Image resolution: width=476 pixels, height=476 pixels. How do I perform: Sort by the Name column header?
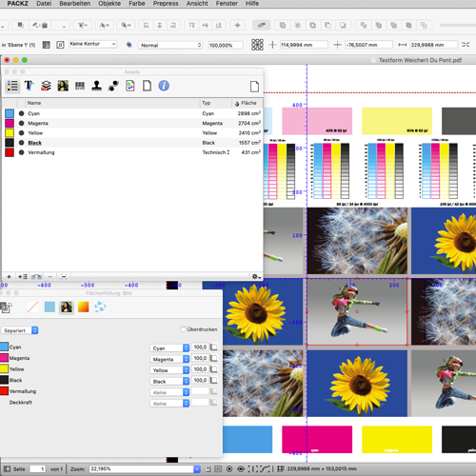point(112,103)
